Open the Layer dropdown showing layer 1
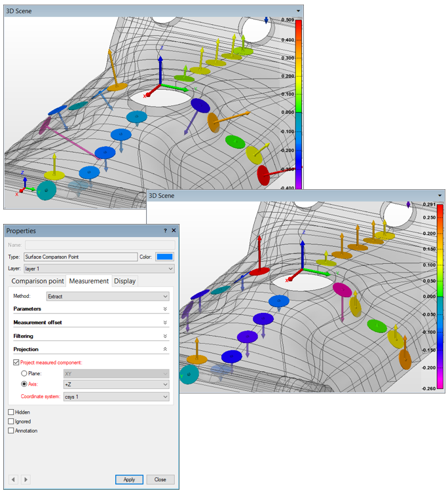The width and height of the screenshot is (448, 493). coord(99,269)
